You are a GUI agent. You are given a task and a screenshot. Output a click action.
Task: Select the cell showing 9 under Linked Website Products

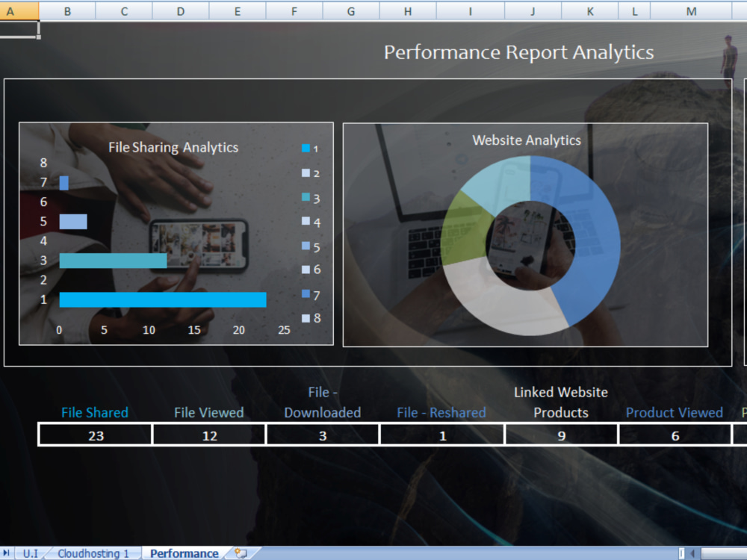click(x=561, y=435)
